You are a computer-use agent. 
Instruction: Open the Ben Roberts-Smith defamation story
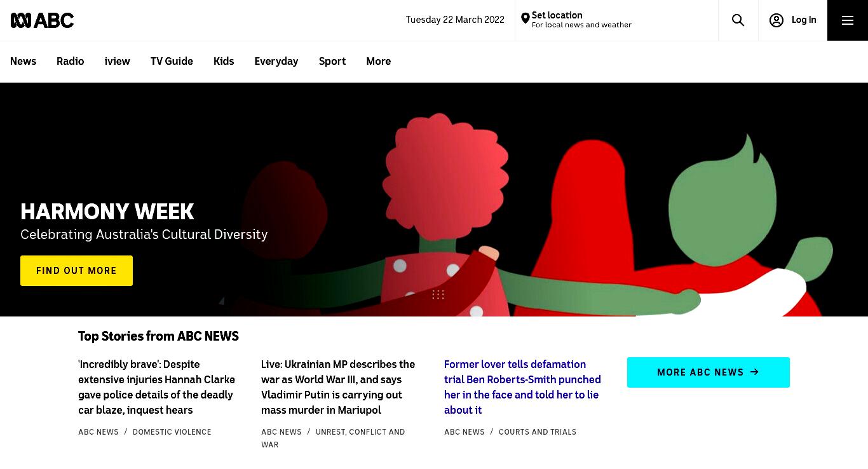(x=522, y=387)
